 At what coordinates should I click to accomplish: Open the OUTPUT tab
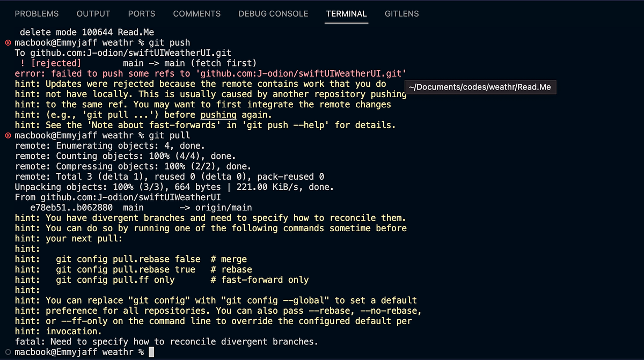(93, 13)
